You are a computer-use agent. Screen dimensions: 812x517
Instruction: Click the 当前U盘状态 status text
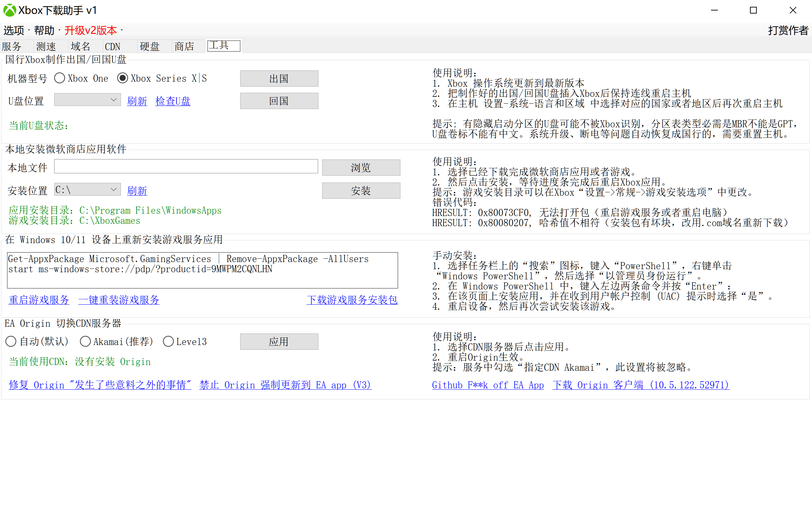pyautogui.click(x=39, y=126)
